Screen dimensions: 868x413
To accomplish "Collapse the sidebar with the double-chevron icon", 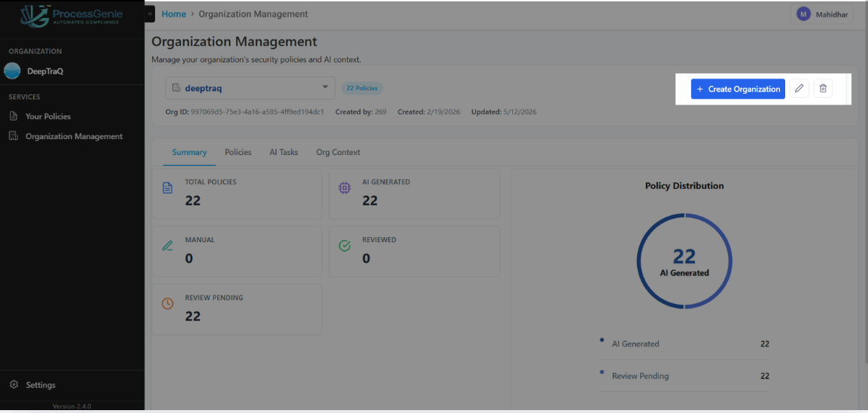I will click(x=150, y=14).
